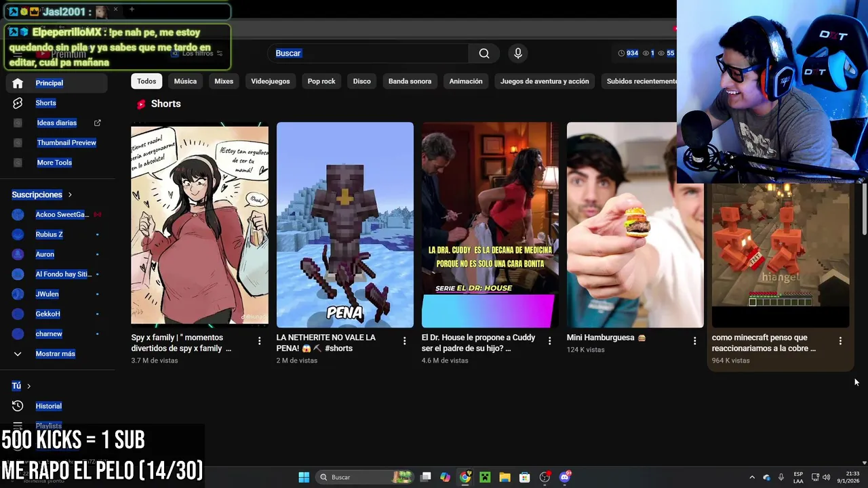Open the Netherite PENA short thumbnail
The width and height of the screenshot is (868, 488).
pos(344,225)
